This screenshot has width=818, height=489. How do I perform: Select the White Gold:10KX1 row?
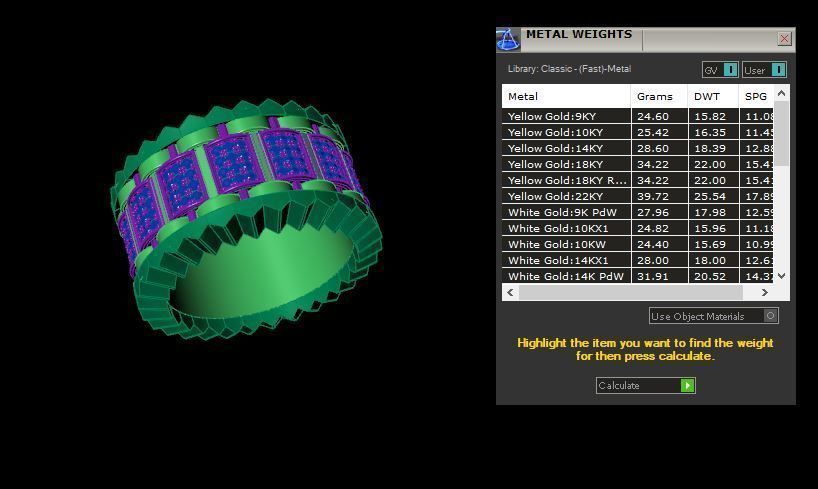[x=637, y=229]
